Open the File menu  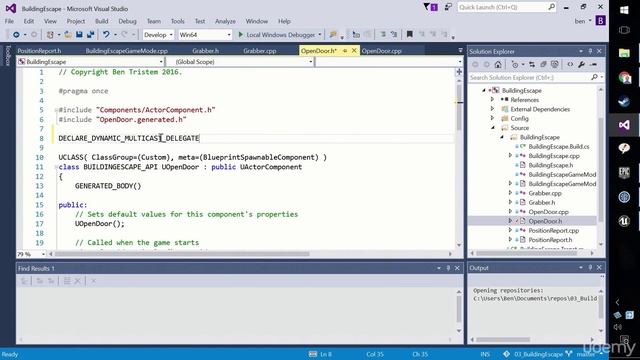pos(9,21)
